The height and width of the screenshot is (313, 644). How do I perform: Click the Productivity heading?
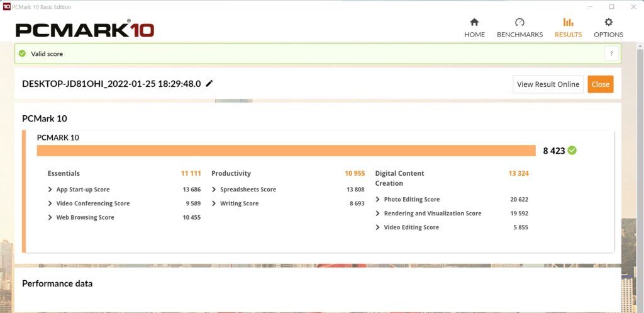pos(231,173)
